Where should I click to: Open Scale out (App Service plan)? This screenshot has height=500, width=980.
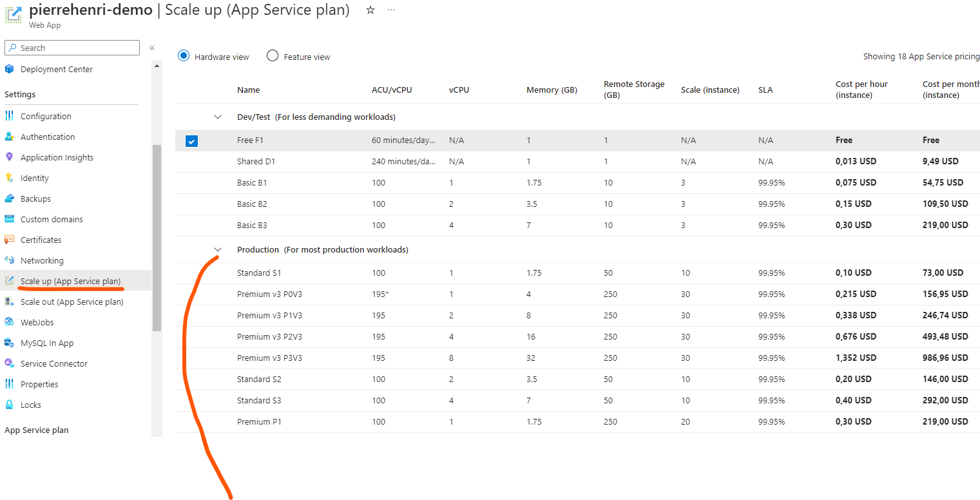pos(72,302)
